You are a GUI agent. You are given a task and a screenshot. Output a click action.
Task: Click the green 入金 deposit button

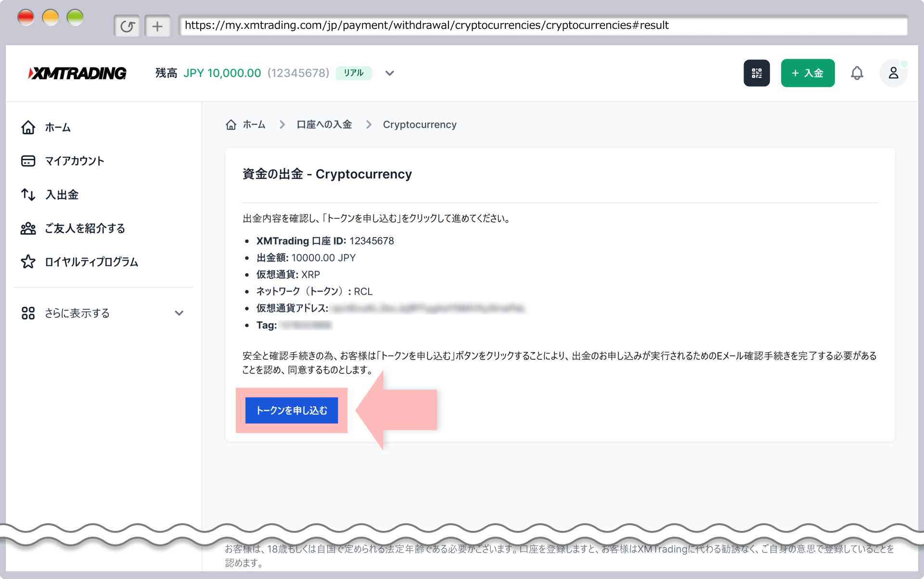[808, 73]
